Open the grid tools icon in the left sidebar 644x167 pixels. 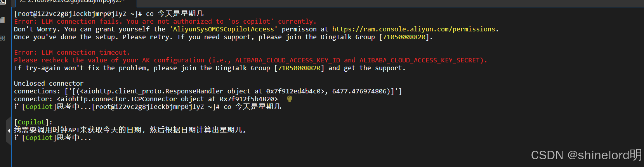[2, 38]
